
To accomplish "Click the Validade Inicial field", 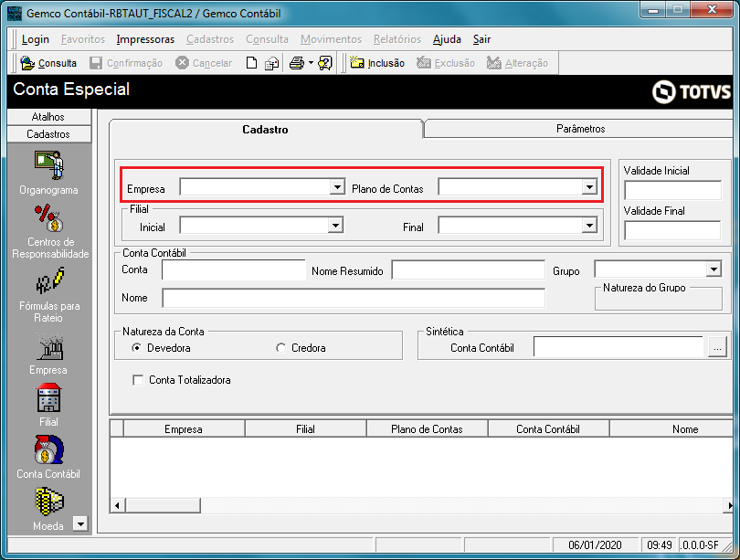I will click(x=673, y=190).
